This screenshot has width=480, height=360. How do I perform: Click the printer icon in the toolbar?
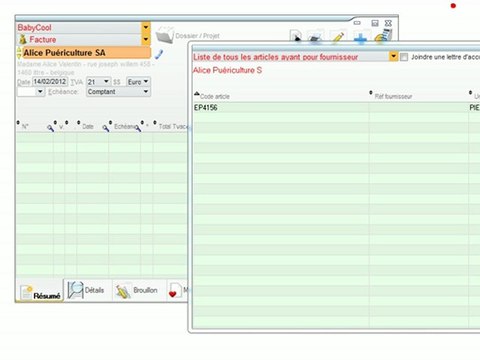pos(315,37)
